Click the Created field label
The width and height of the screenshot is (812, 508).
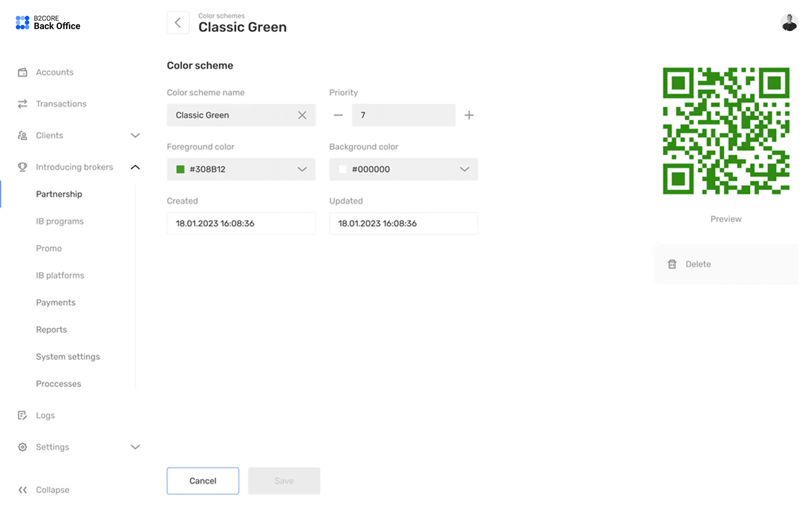[182, 201]
